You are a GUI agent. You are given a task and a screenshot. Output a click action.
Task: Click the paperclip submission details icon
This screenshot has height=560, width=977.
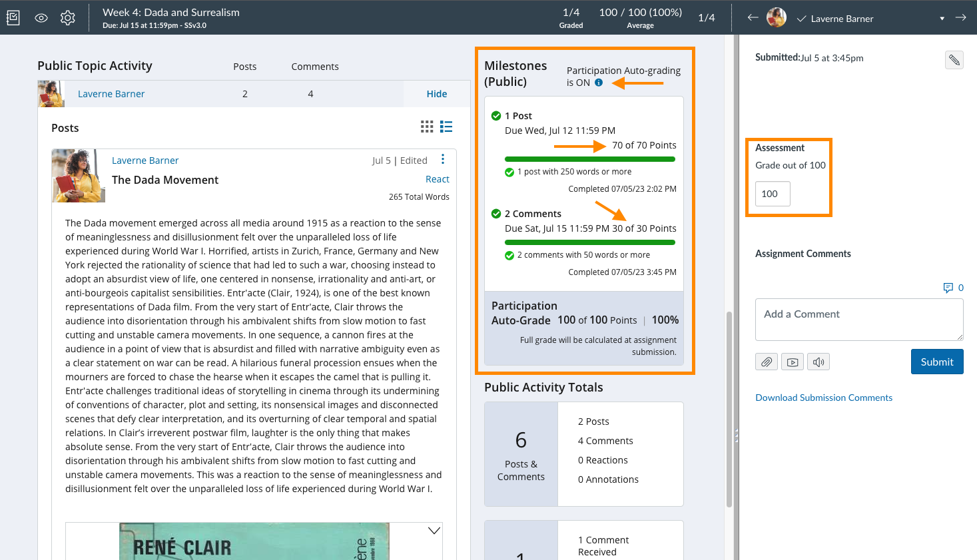click(954, 60)
